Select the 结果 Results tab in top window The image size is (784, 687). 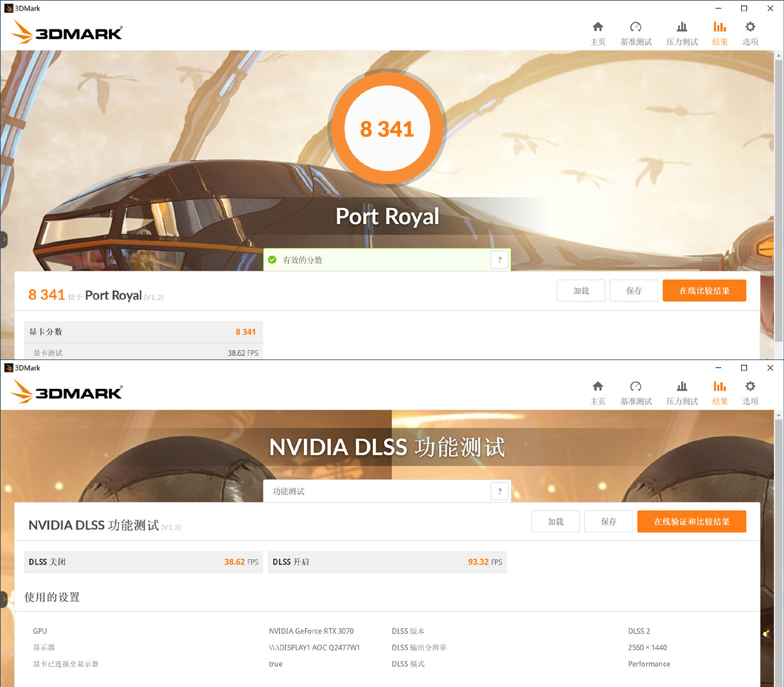click(720, 32)
